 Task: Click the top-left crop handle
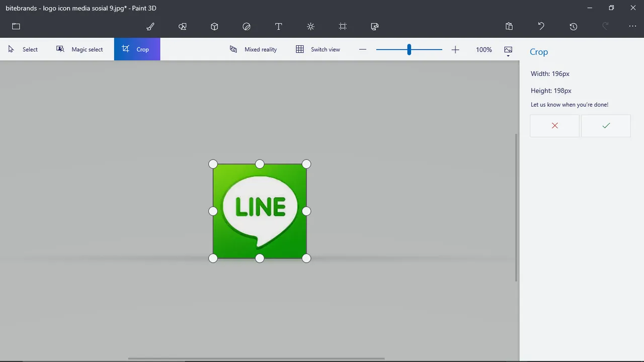(x=213, y=164)
